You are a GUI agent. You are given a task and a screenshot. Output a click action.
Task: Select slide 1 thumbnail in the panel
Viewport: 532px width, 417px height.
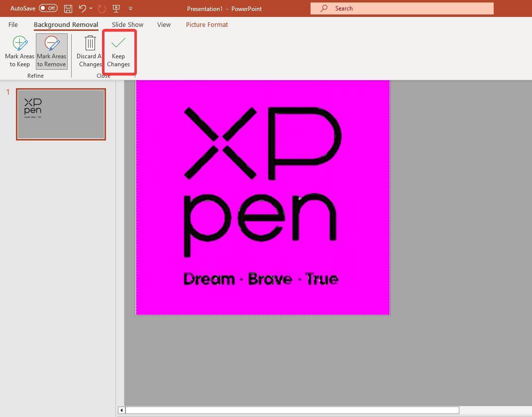[x=61, y=114]
